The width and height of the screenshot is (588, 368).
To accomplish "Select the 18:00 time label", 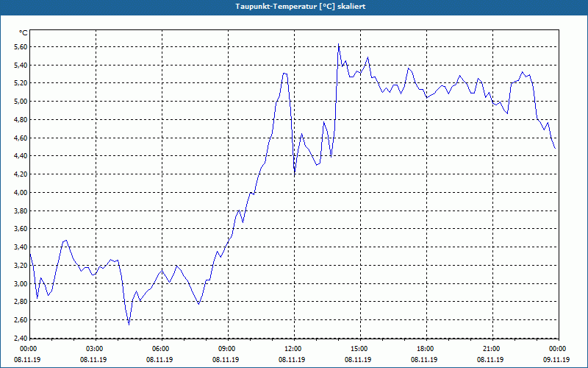I will coord(426,349).
